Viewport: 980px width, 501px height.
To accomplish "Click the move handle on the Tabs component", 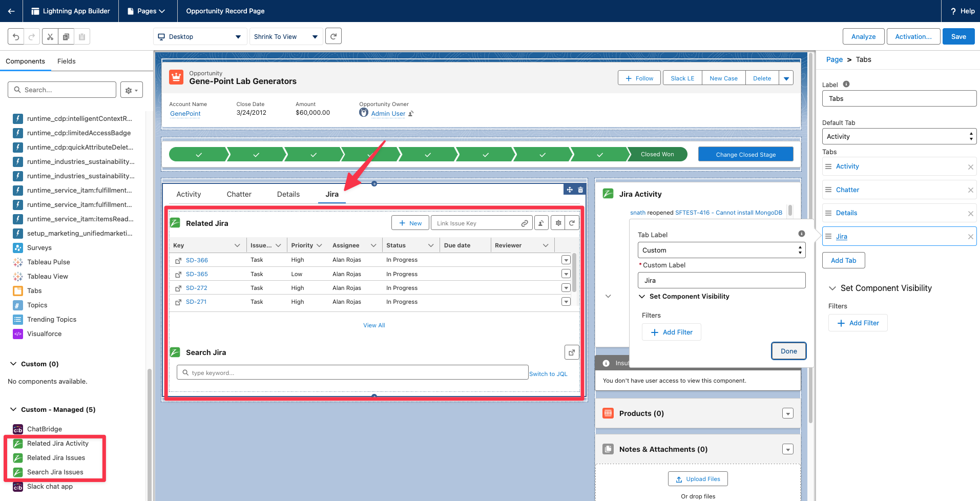I will coord(570,190).
